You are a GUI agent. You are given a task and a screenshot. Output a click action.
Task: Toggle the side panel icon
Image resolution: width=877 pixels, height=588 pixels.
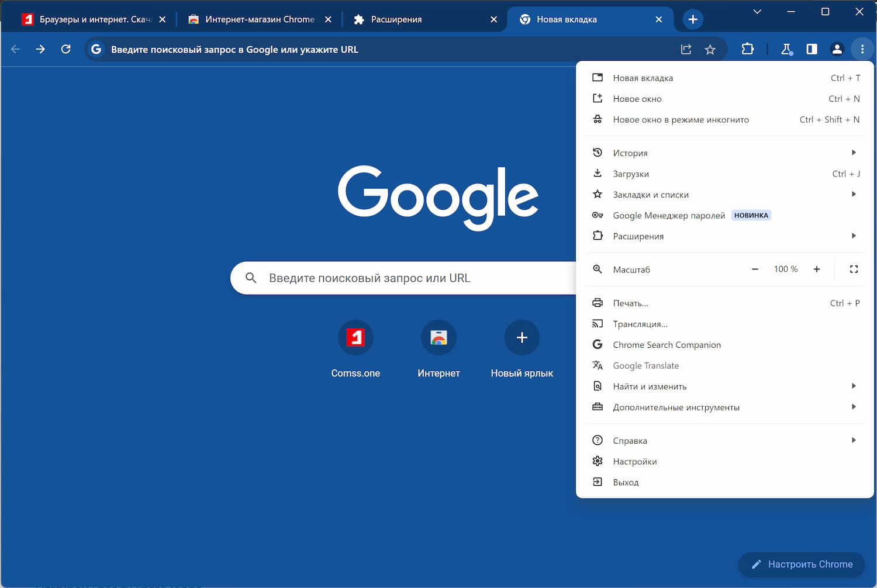click(x=812, y=49)
